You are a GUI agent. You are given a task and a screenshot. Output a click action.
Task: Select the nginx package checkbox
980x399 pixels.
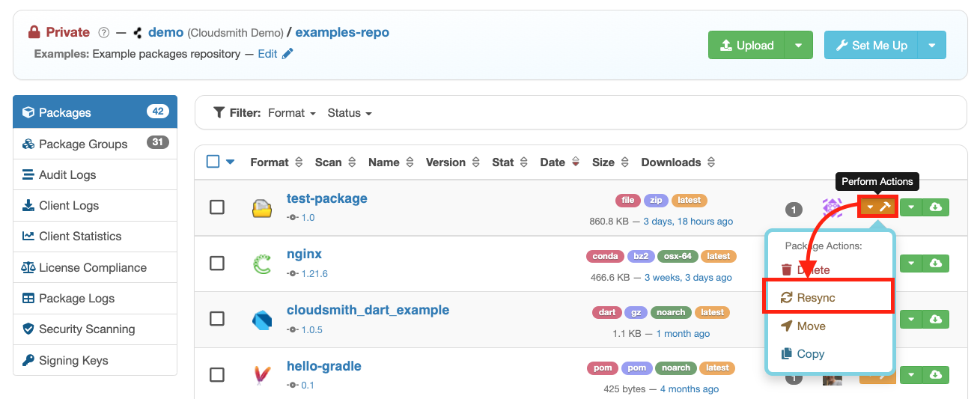(x=217, y=263)
